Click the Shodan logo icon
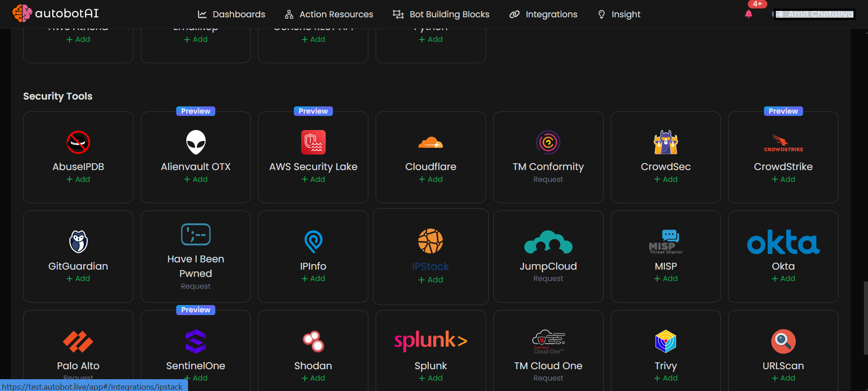This screenshot has width=868, height=391. (313, 341)
